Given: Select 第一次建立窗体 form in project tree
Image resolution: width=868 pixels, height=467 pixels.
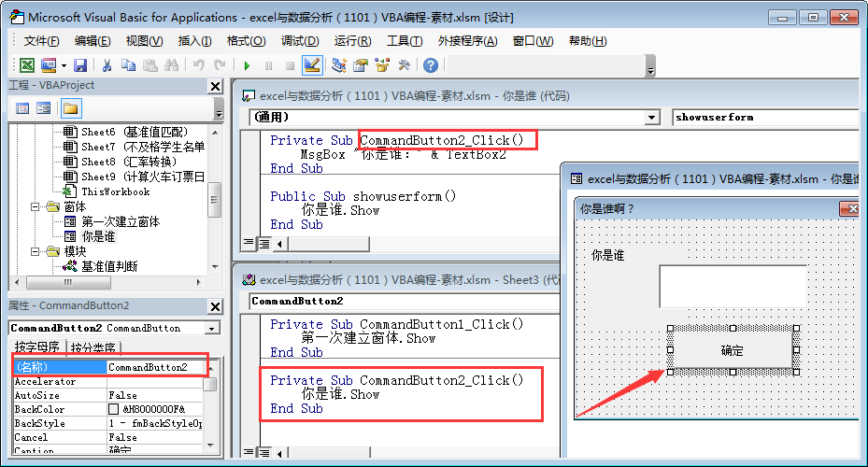Looking at the screenshot, I should (x=121, y=222).
